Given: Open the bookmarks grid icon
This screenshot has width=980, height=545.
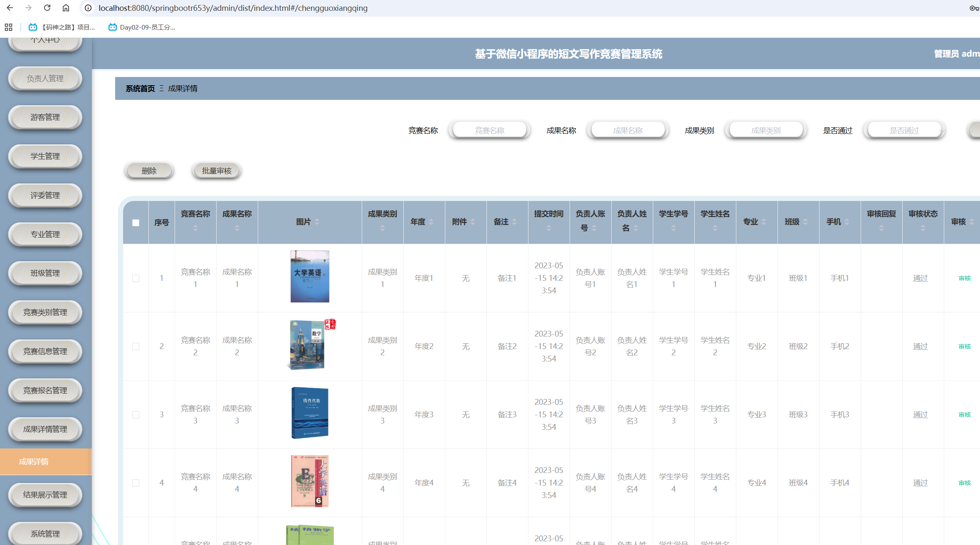Looking at the screenshot, I should (9, 27).
